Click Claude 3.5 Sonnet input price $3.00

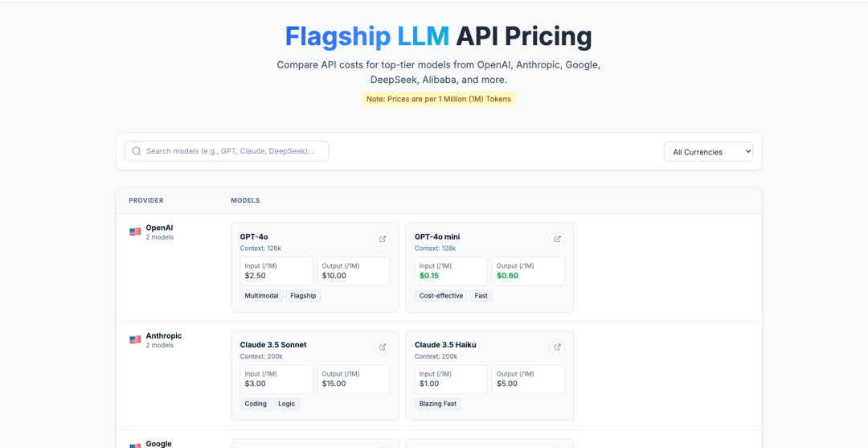(x=256, y=383)
